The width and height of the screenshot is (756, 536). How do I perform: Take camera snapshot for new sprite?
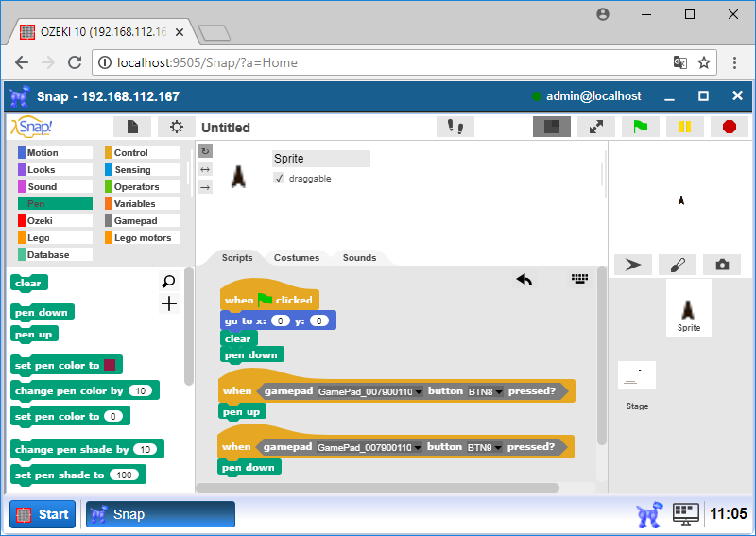point(722,265)
